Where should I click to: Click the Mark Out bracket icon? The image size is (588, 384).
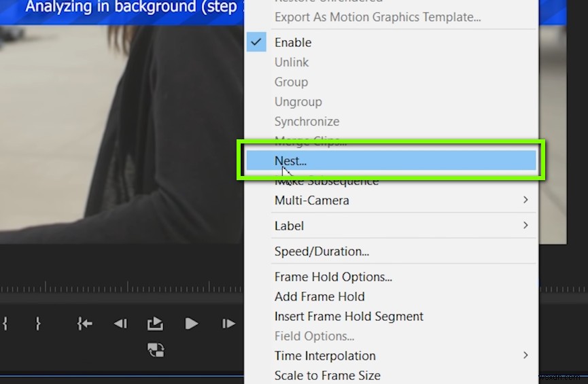pyautogui.click(x=38, y=324)
